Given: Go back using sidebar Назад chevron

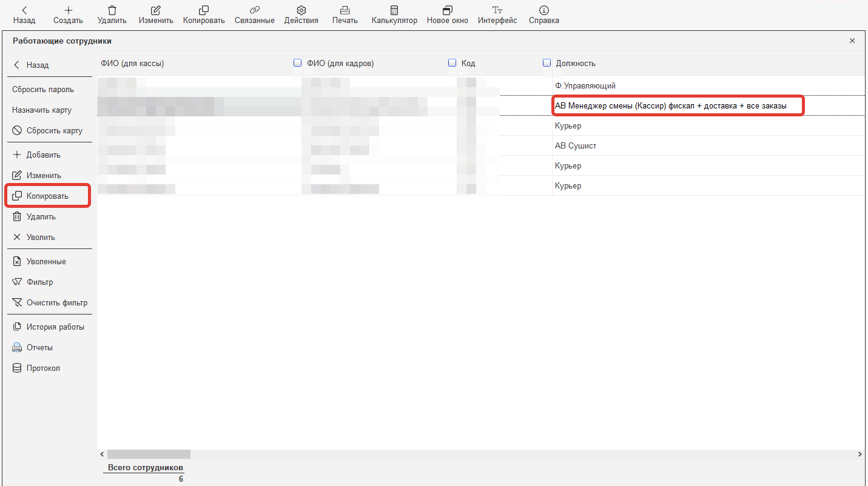Looking at the screenshot, I should [17, 65].
